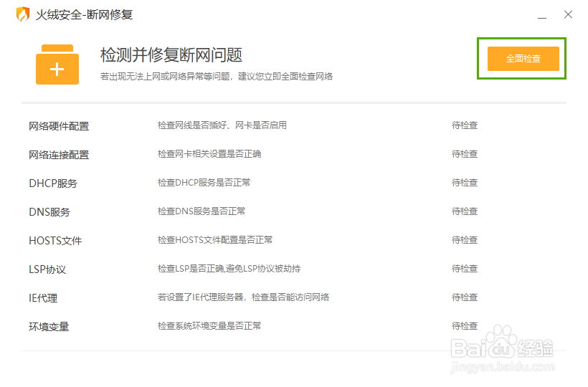The height and width of the screenshot is (387, 588).
Task: Click description 检查DNS服务是否正常
Action: [x=201, y=211]
